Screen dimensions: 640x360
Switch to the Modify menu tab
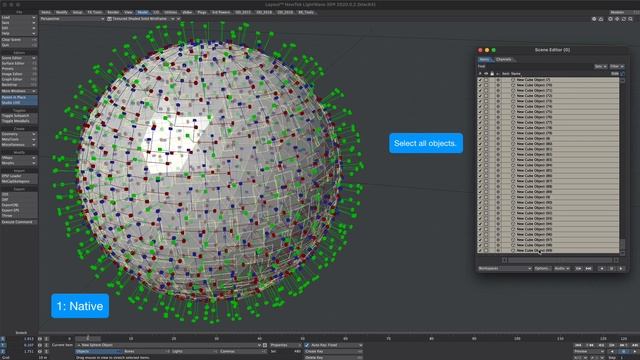pos(62,13)
